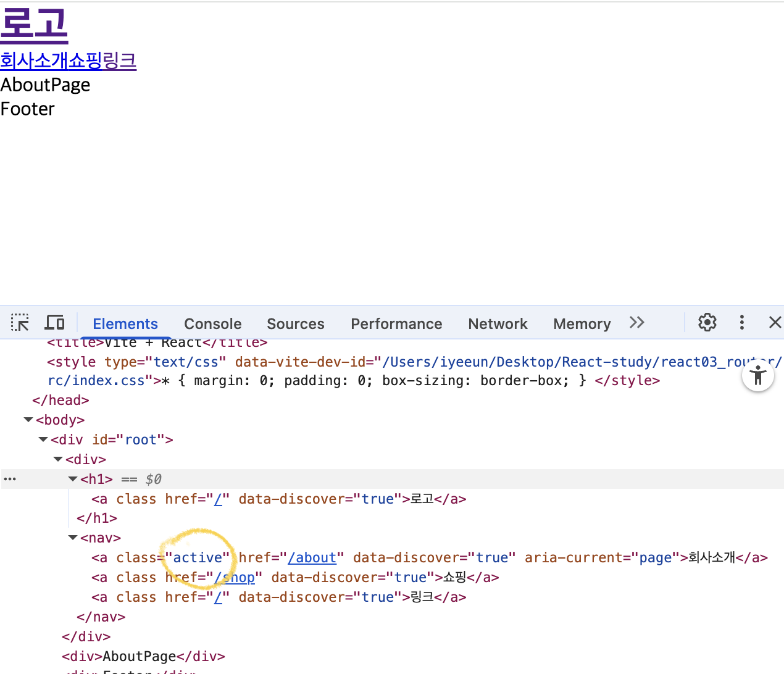The width and height of the screenshot is (784, 674).
Task: Click the 링크 link on the page
Action: point(120,60)
